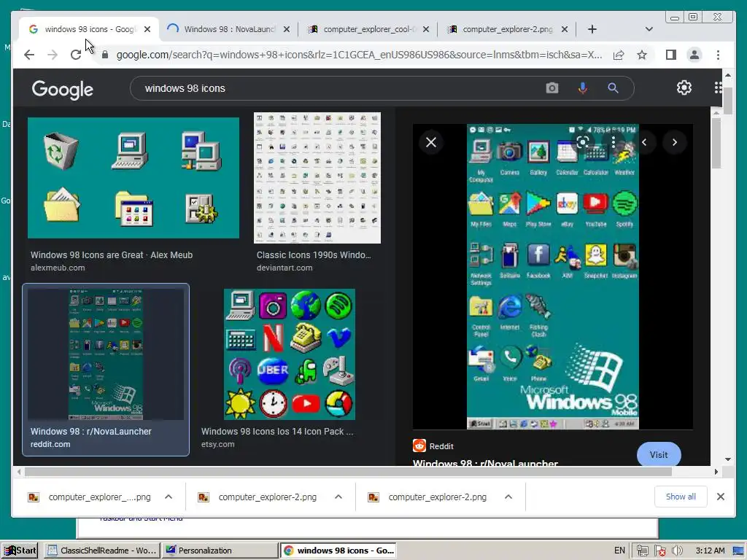
Task: Go to previous image in preview
Action: point(644,142)
